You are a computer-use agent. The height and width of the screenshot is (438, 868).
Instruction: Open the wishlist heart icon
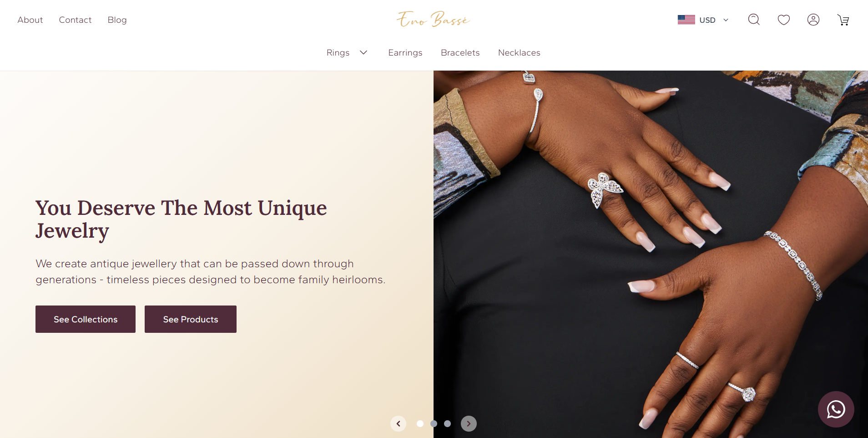tap(783, 20)
